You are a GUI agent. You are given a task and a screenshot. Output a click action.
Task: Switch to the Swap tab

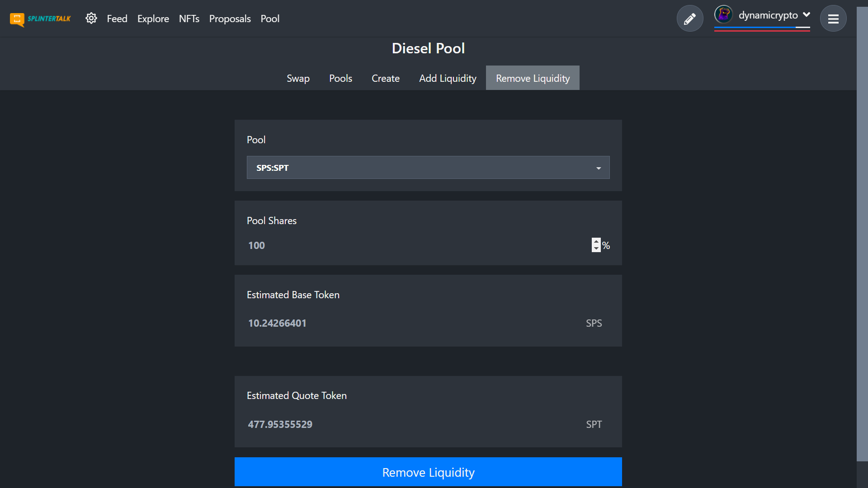298,78
